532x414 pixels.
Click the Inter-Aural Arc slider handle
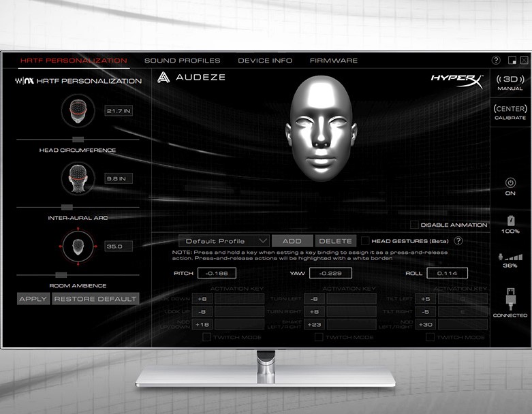tap(67, 207)
